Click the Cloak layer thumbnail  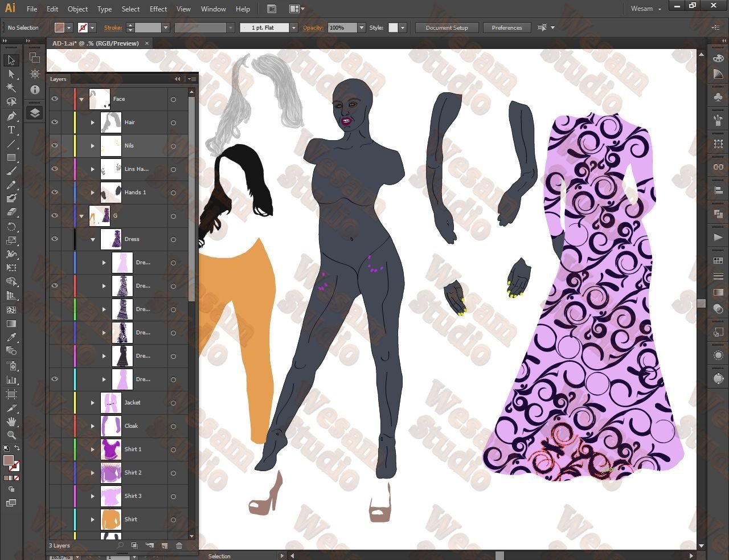(x=111, y=426)
